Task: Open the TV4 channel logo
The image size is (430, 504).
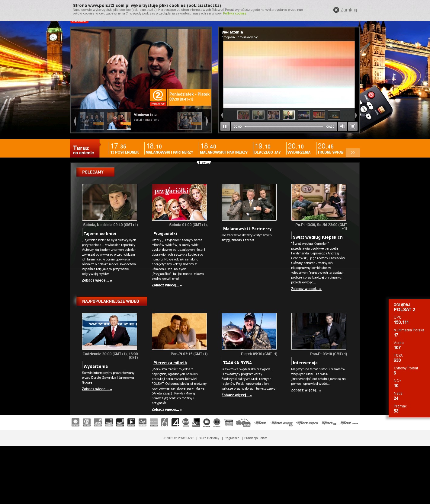Action: pyautogui.click(x=175, y=423)
